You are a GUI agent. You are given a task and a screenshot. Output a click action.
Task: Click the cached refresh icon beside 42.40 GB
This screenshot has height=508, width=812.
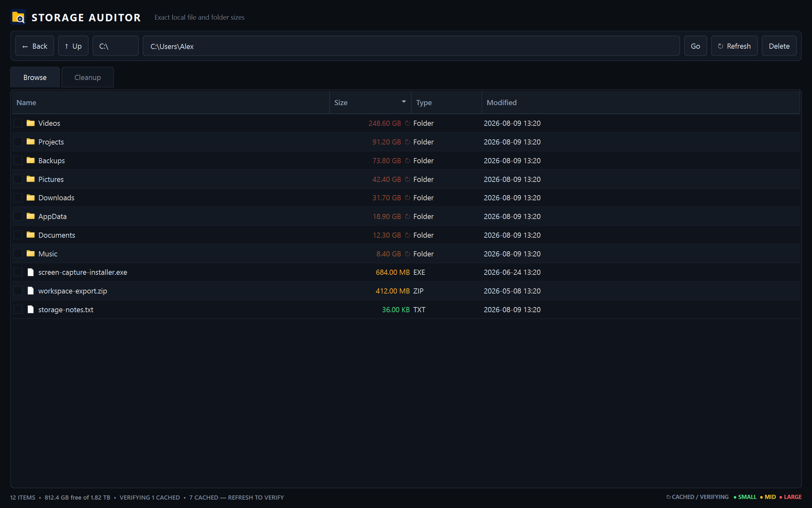(x=407, y=179)
